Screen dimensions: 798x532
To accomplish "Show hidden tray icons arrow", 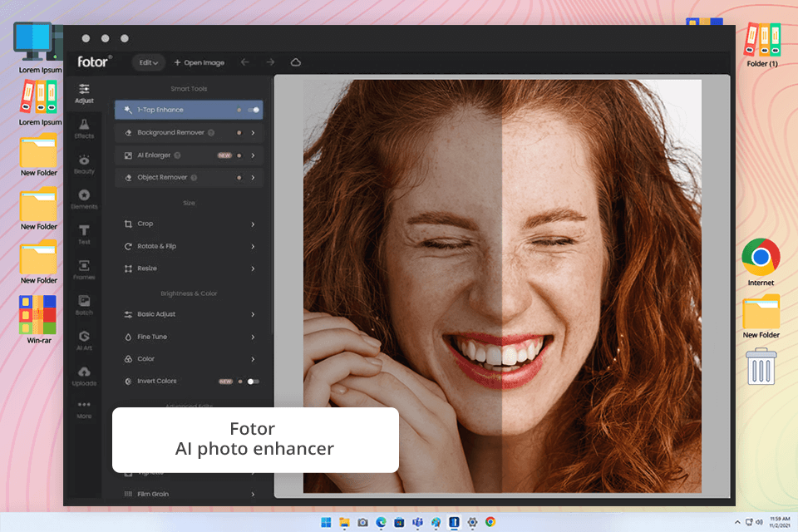I will [x=737, y=522].
